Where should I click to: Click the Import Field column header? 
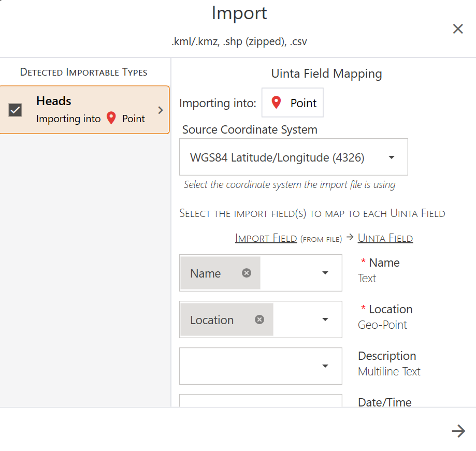[266, 238]
